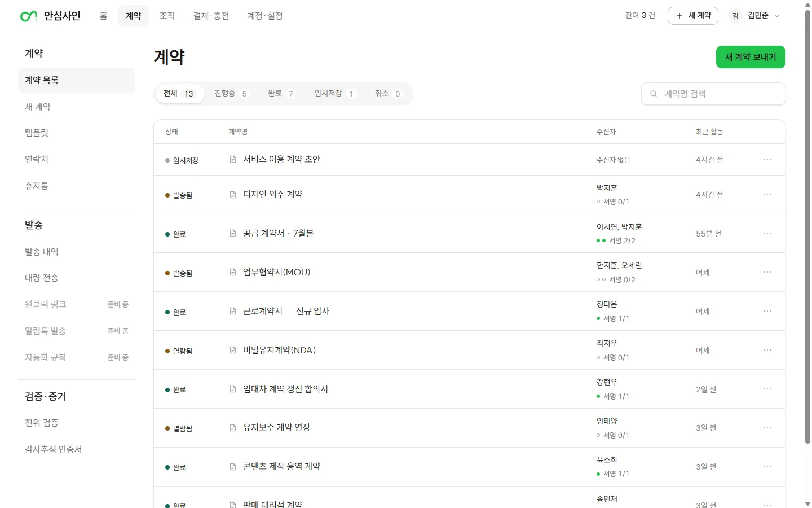Click the document icon beside 업무협약서(MOU)
The width and height of the screenshot is (812, 508).
[x=233, y=273]
